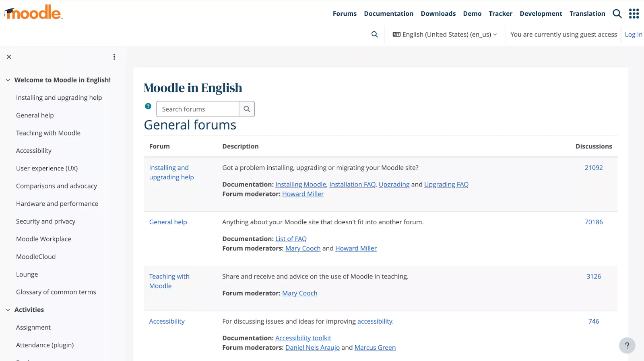Open Downloads in top menu

pos(438,14)
